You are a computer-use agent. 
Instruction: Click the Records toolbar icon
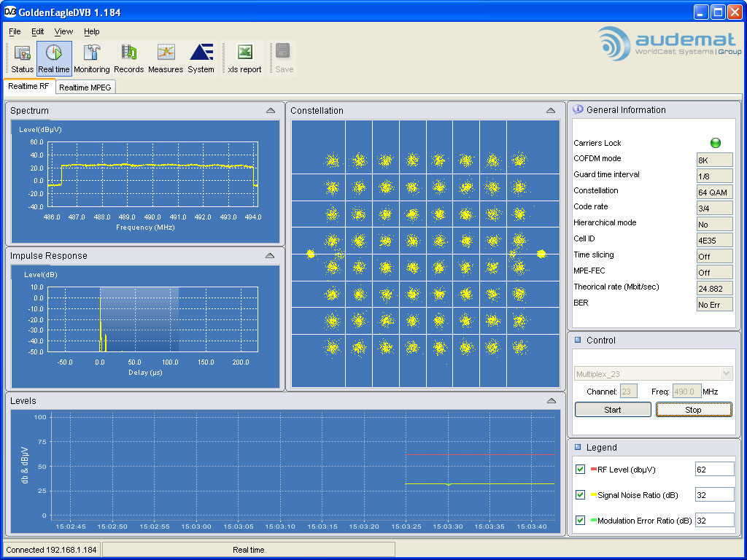tap(129, 58)
